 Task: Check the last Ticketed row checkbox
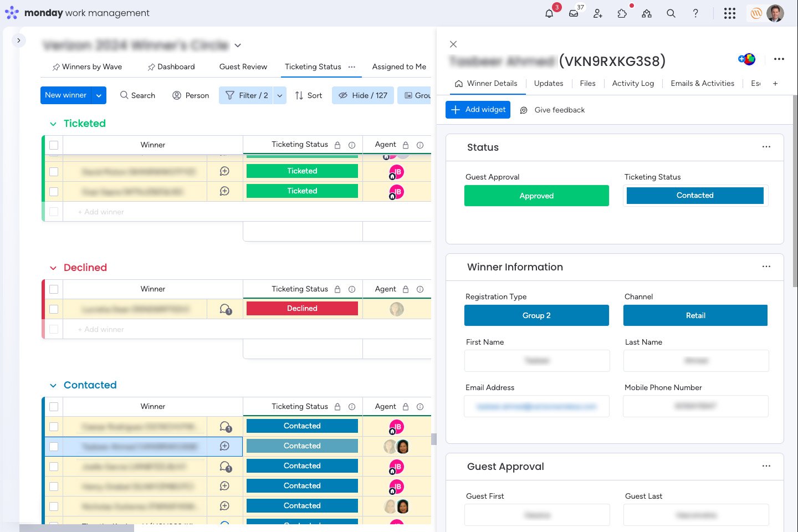point(54,192)
